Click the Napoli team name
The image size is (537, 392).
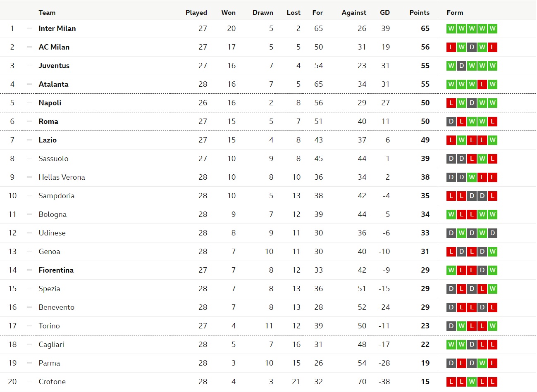(x=50, y=103)
